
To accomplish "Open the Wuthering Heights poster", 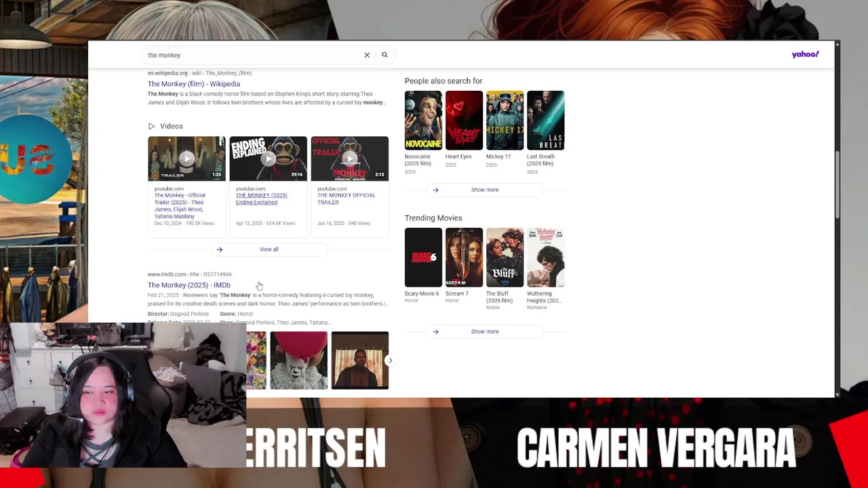I will click(545, 258).
